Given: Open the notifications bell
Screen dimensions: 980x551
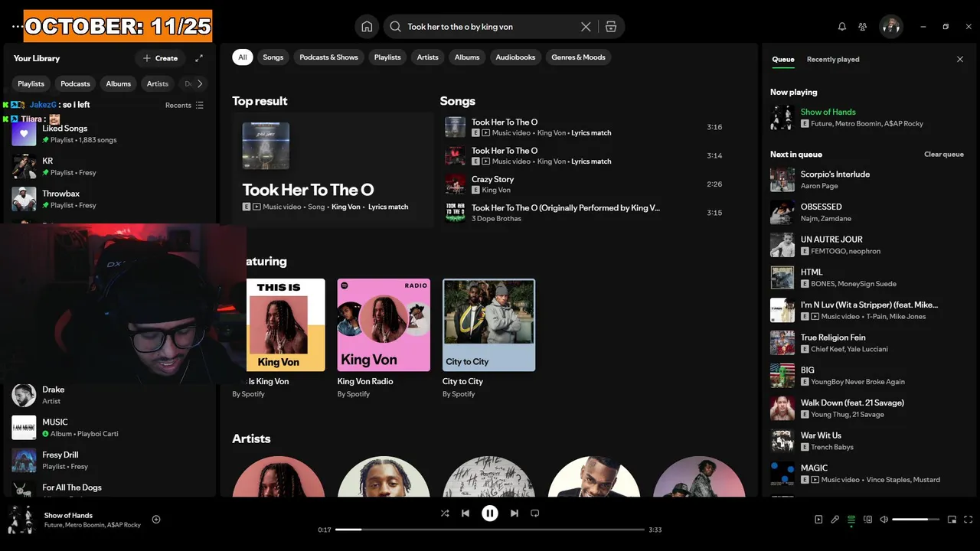Looking at the screenshot, I should pyautogui.click(x=842, y=27).
